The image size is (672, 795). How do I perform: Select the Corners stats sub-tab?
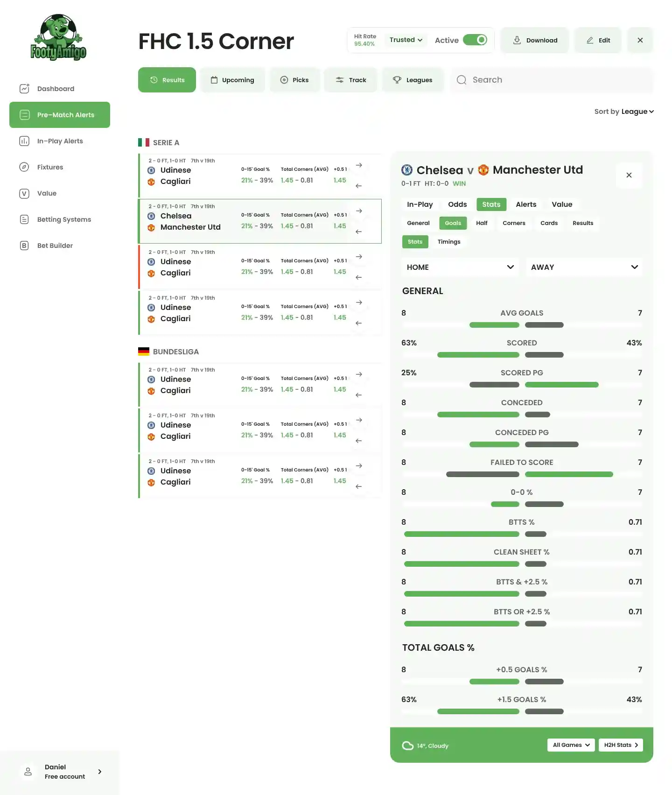tap(514, 223)
